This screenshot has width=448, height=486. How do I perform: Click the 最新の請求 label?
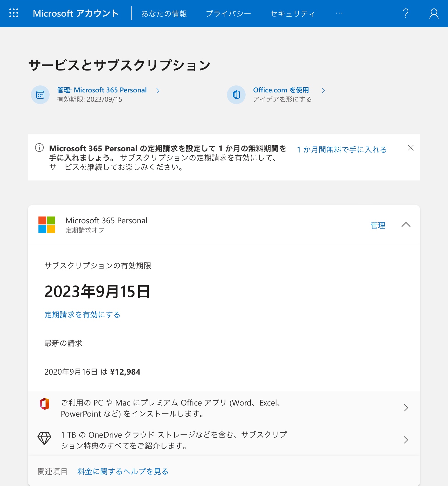[63, 343]
